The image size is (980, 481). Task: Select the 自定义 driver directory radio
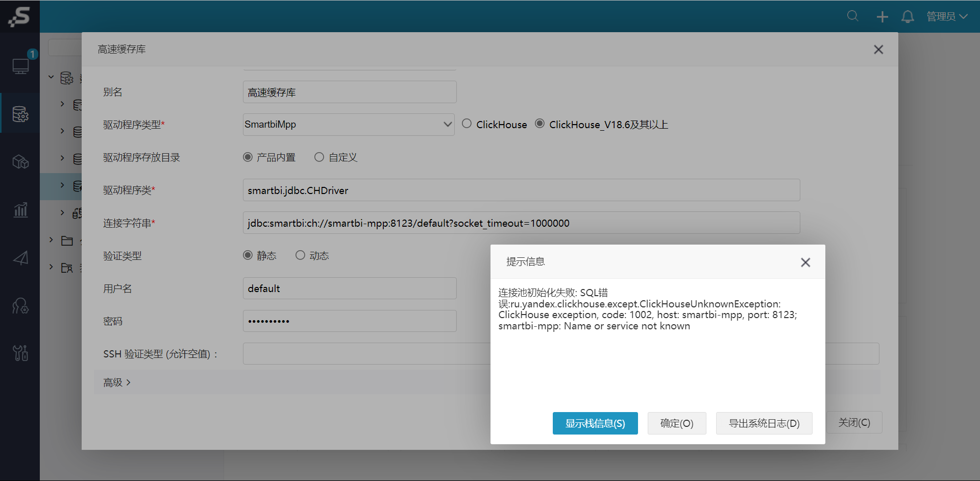[x=319, y=157]
